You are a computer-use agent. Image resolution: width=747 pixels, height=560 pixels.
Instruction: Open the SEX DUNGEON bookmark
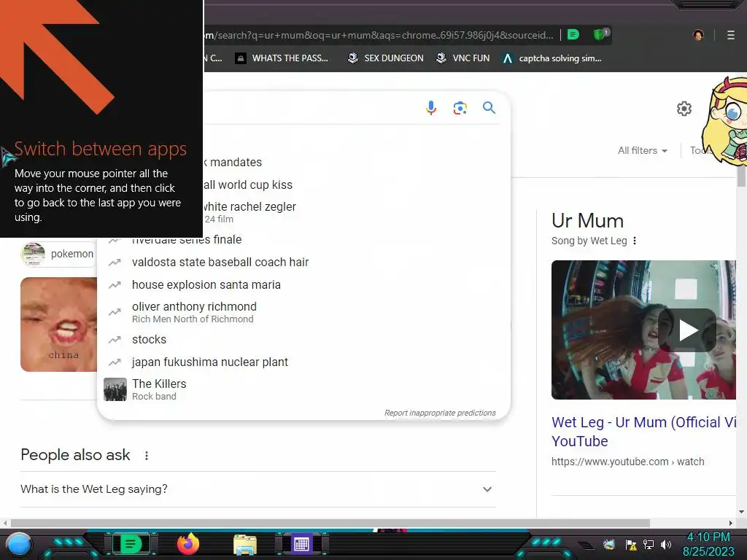pos(386,58)
